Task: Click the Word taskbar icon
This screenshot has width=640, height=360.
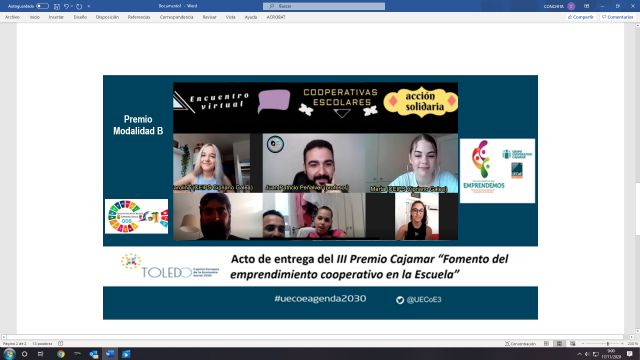Action: pyautogui.click(x=110, y=354)
